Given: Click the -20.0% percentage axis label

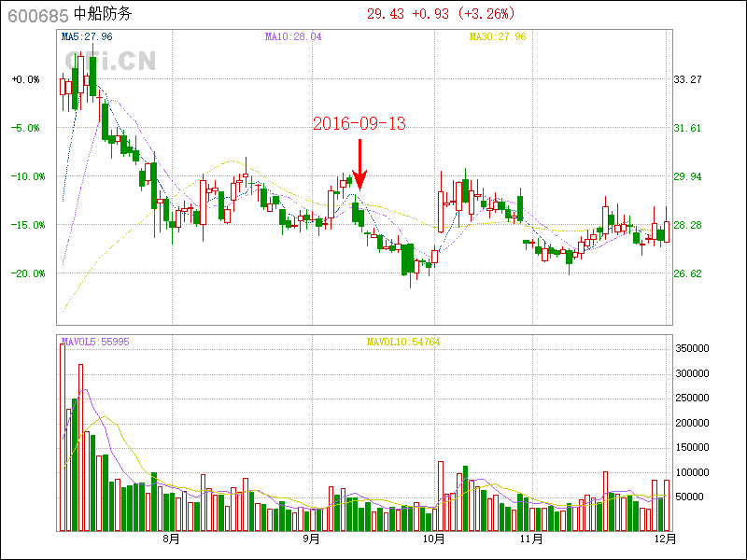Looking at the screenshot, I should [24, 273].
